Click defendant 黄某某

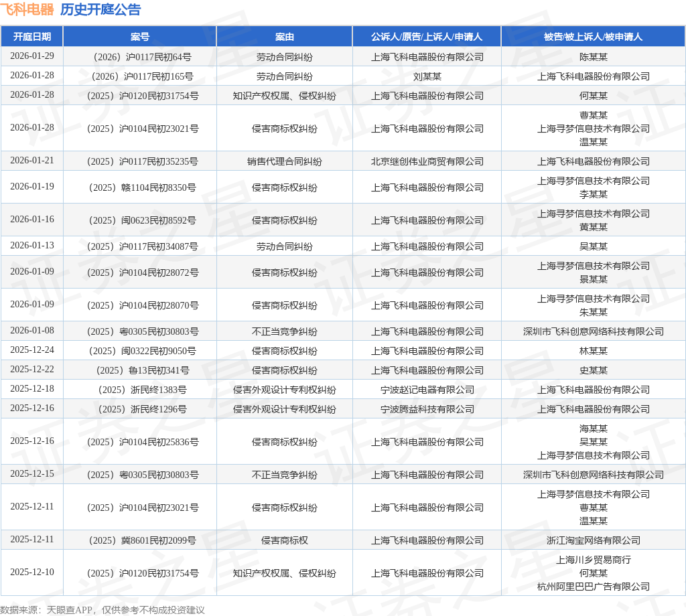594,227
